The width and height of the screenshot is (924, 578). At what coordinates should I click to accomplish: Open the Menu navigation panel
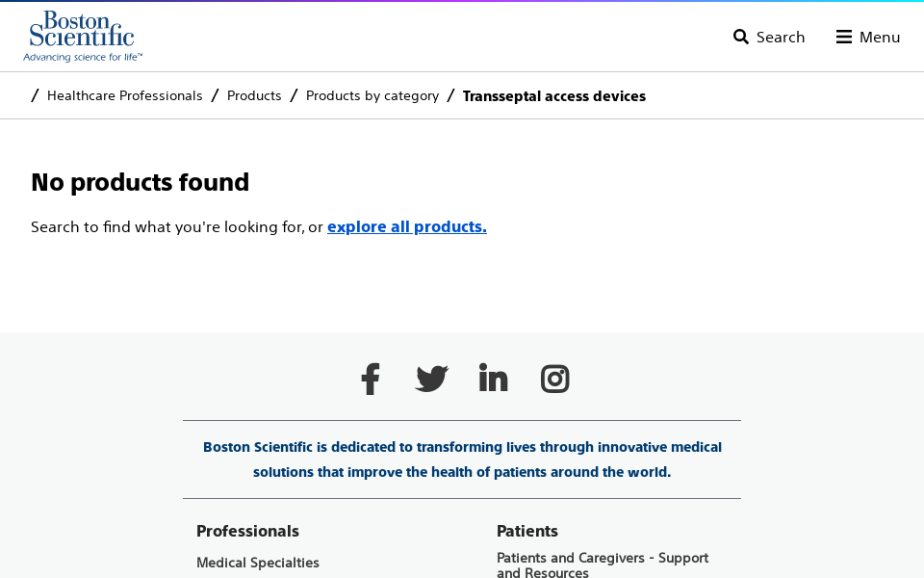867,36
